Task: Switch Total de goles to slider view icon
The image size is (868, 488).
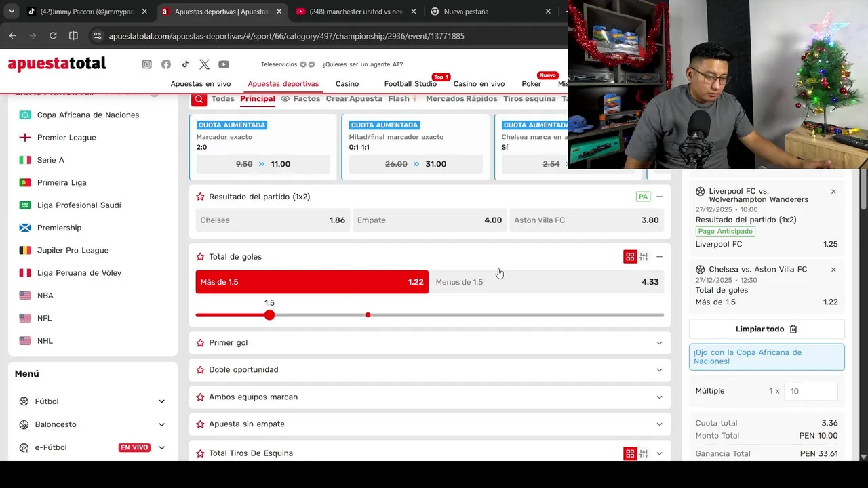Action: [644, 257]
